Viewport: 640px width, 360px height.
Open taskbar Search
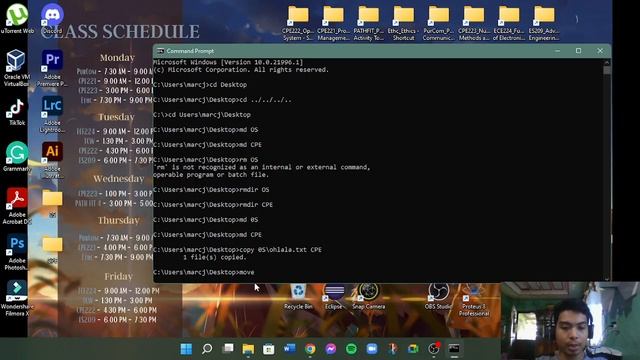(207, 349)
